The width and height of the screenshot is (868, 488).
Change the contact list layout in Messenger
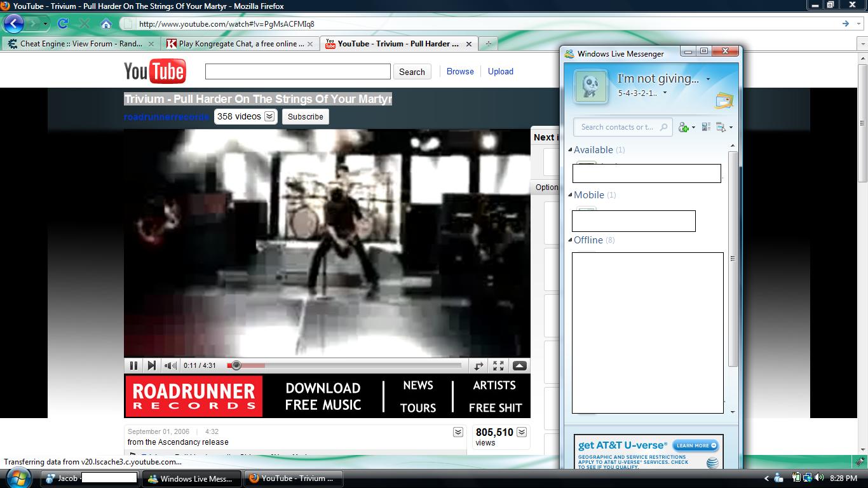coord(706,127)
